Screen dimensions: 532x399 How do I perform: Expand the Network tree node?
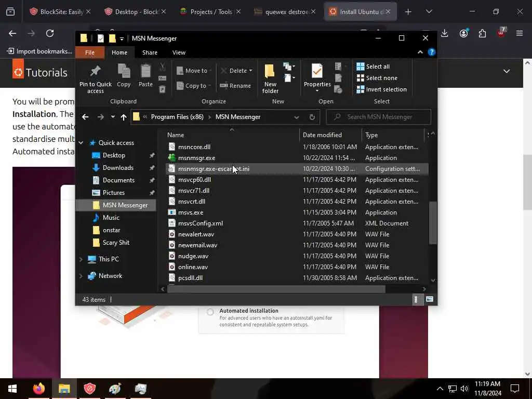[x=81, y=276]
